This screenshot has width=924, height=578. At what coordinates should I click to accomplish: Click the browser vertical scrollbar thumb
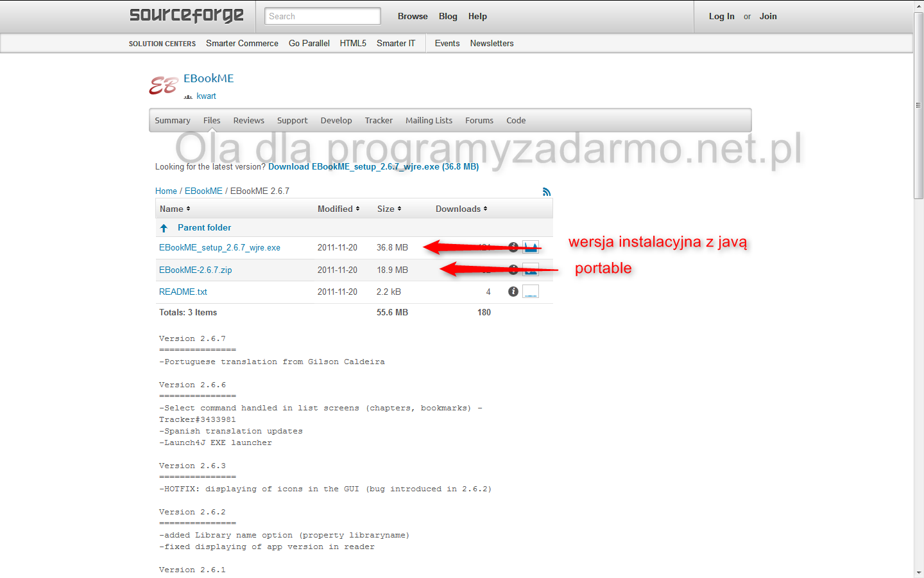tap(918, 106)
